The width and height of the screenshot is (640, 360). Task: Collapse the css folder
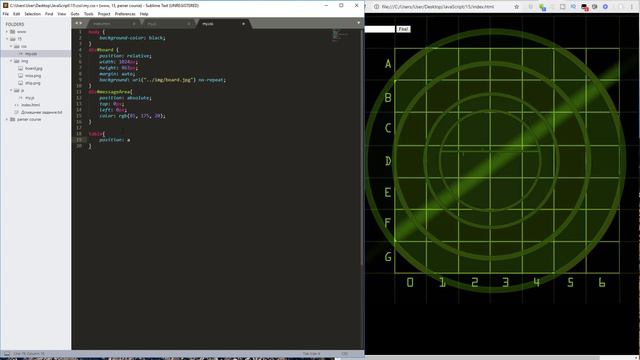pyautogui.click(x=11, y=46)
